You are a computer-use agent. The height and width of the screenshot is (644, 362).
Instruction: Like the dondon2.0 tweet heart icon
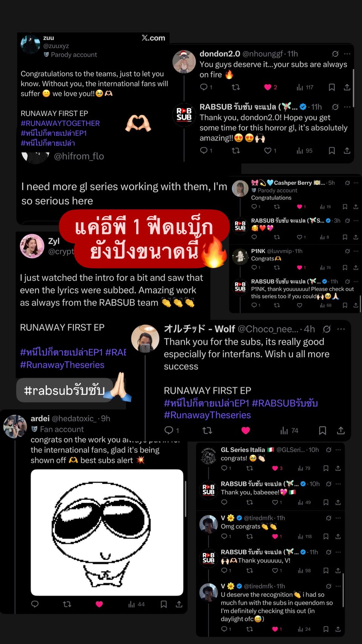pos(268,87)
